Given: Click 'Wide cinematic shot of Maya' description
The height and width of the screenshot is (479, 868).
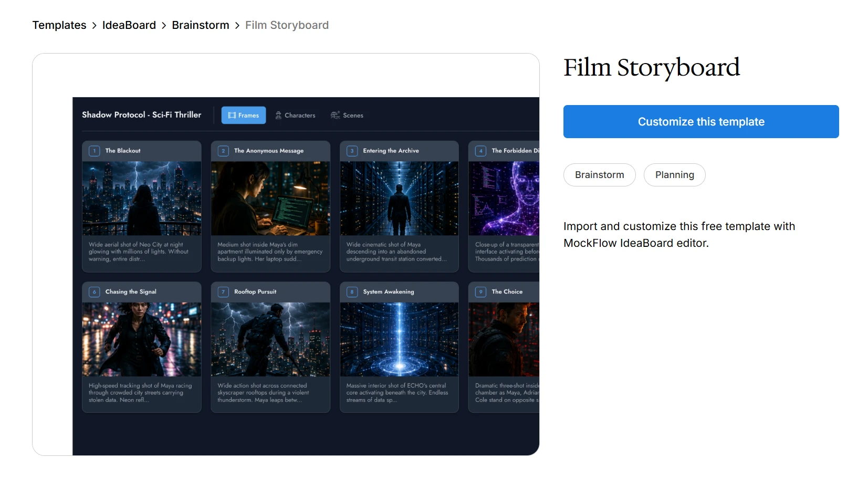Looking at the screenshot, I should tap(396, 252).
